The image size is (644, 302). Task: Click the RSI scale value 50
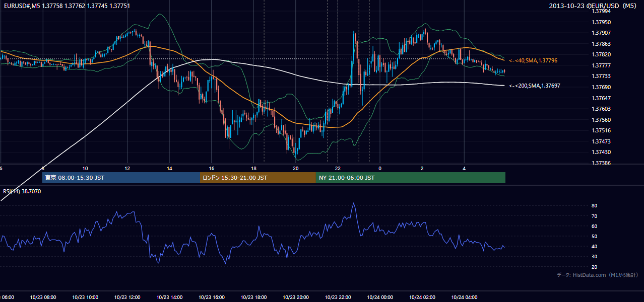point(594,236)
